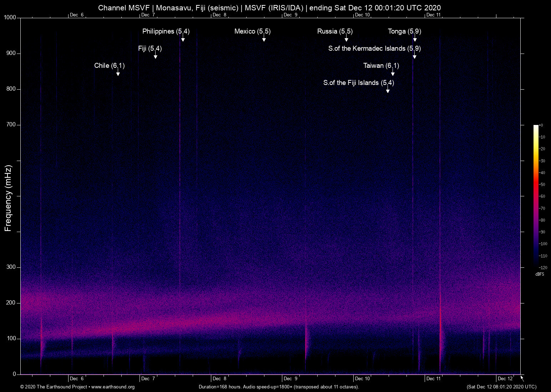Open the www.earthsound.org copyright link
The height and width of the screenshot is (392, 551).
coord(113,387)
